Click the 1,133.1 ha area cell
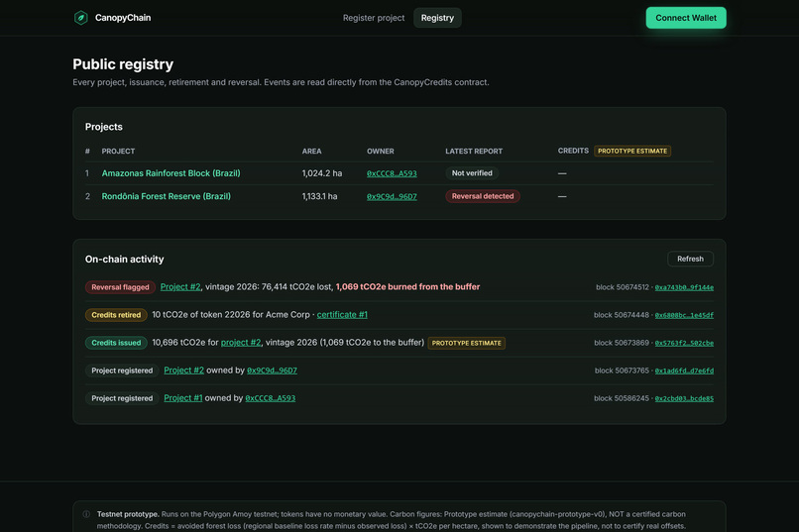The height and width of the screenshot is (532, 799). pos(319,196)
